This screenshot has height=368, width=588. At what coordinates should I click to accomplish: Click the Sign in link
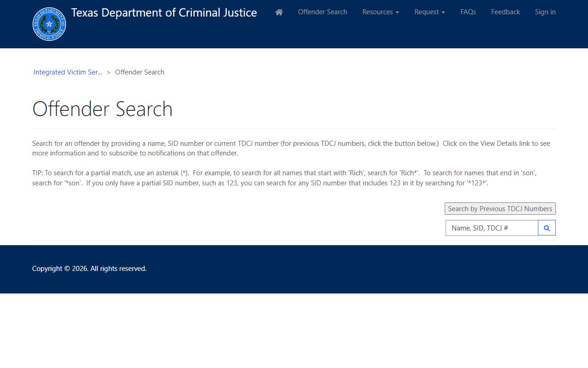point(545,12)
